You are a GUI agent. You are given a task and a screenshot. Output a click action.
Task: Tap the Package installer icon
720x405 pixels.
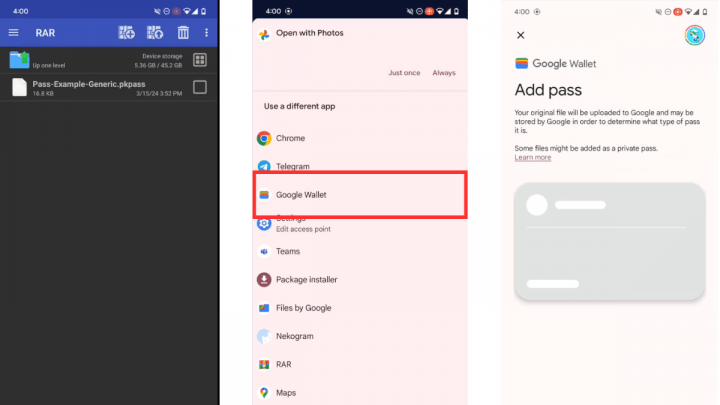264,279
